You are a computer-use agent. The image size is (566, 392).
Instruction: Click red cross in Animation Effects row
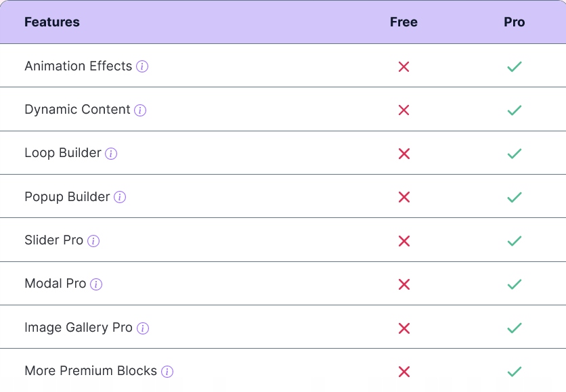tap(404, 66)
